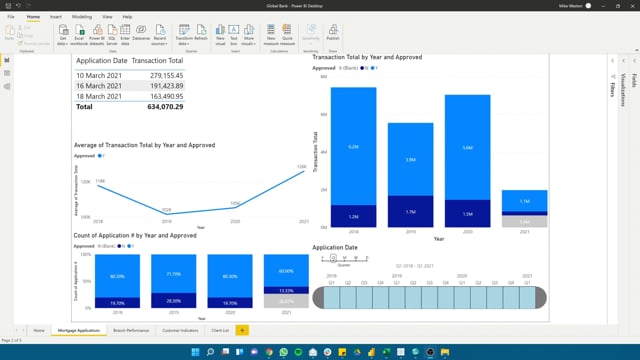640x360 pixels.
Task: Open the File menu
Action: 11,17
